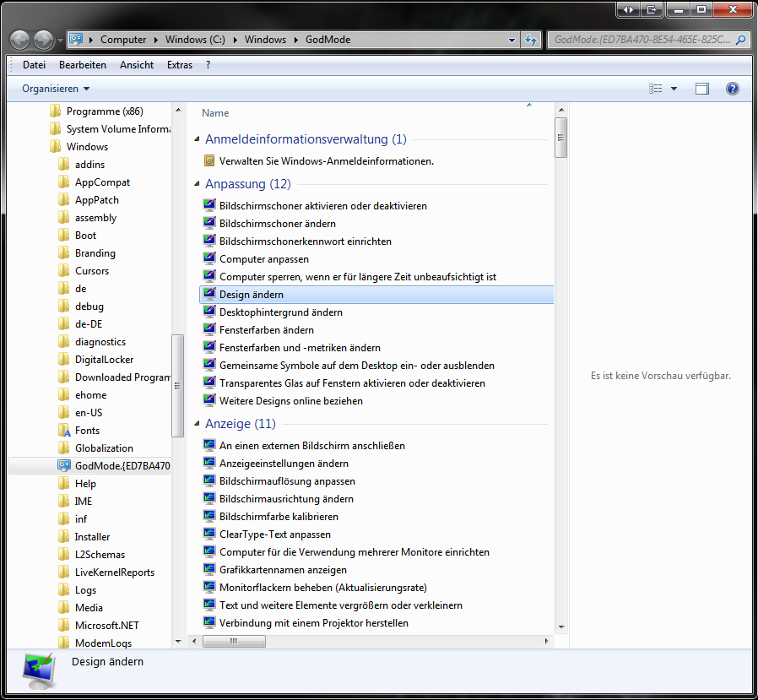The height and width of the screenshot is (700, 758).
Task: Click the file list vertical scrollbar thumb
Action: 560,138
